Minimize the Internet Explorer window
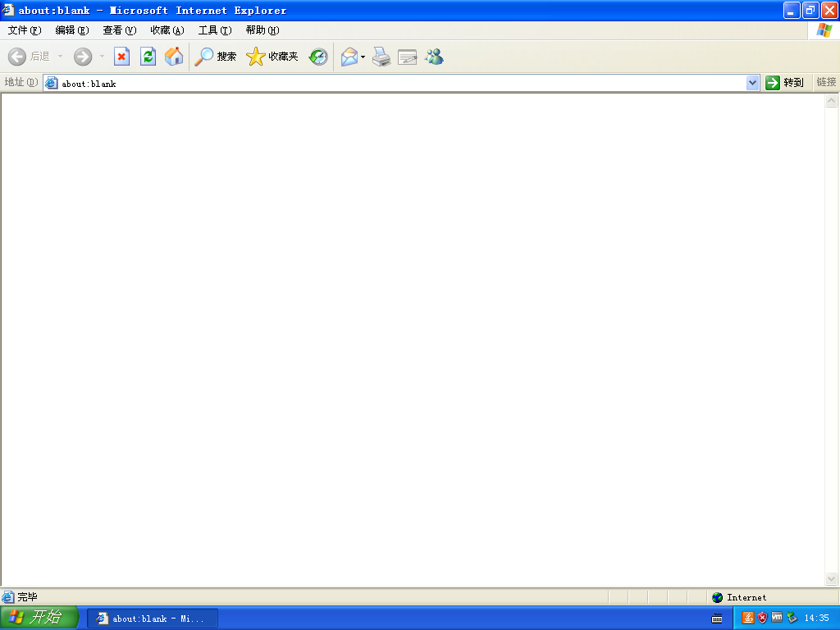The width and height of the screenshot is (840, 630). click(792, 10)
